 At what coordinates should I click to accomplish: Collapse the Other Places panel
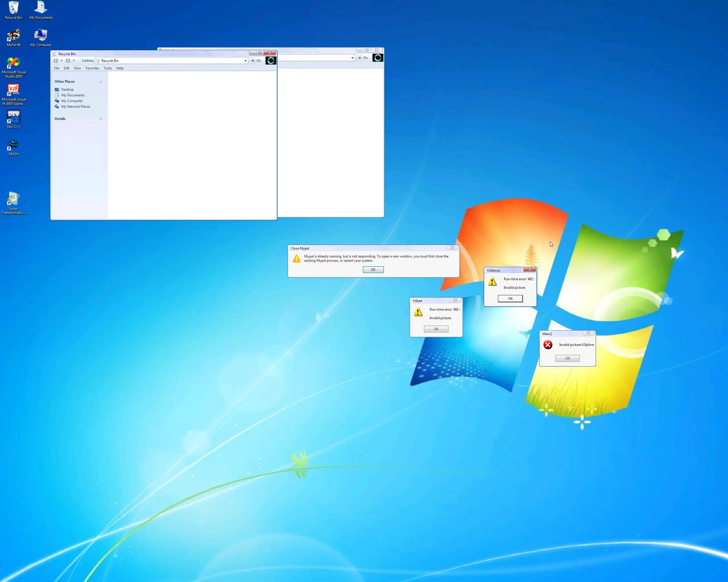[101, 82]
